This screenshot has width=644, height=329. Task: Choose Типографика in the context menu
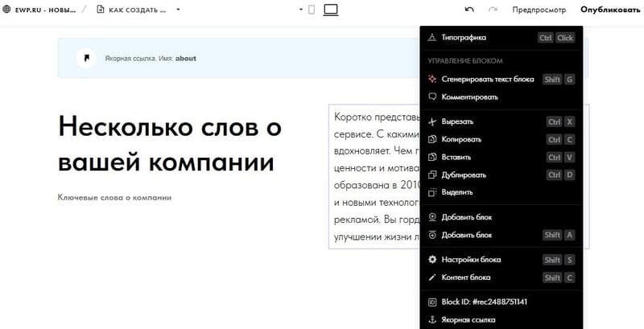(501, 38)
